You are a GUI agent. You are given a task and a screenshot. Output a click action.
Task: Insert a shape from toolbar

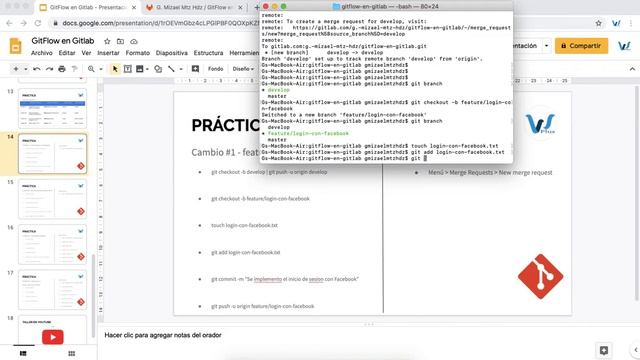pyautogui.click(x=158, y=69)
